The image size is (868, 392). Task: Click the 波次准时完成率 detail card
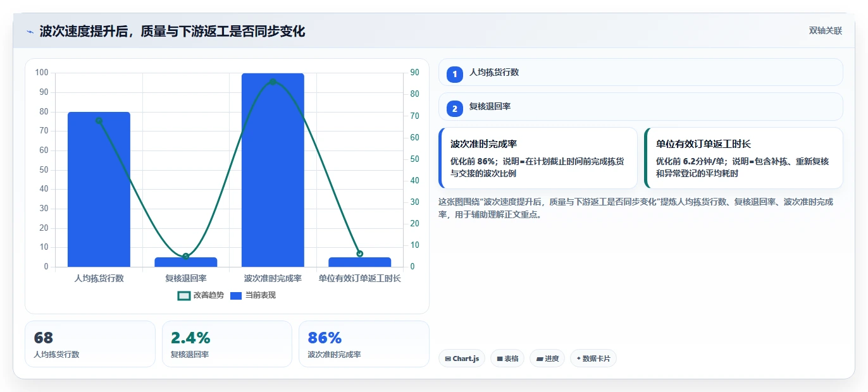(538, 158)
